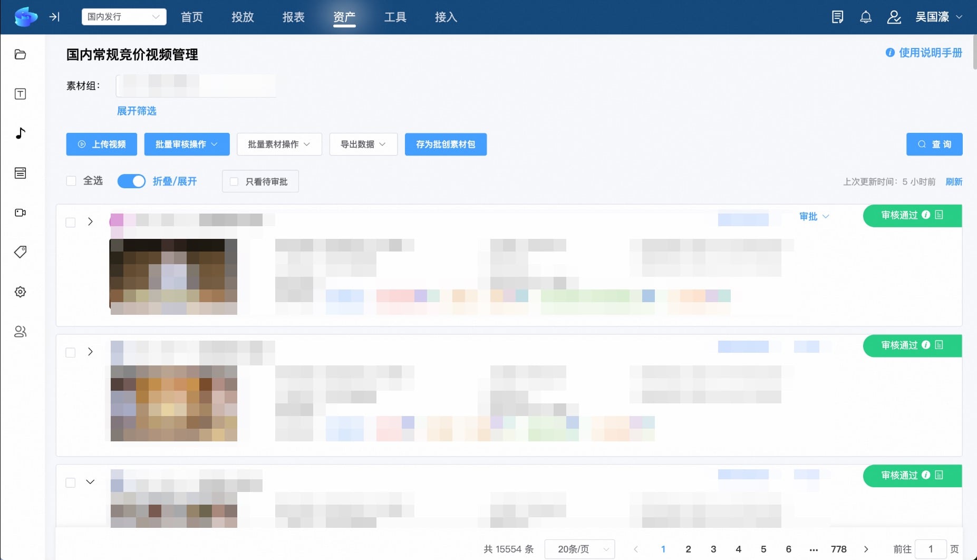Viewport: 977px width, 560px height.
Task: Toggle the 折叠/展开 switch
Action: (131, 181)
